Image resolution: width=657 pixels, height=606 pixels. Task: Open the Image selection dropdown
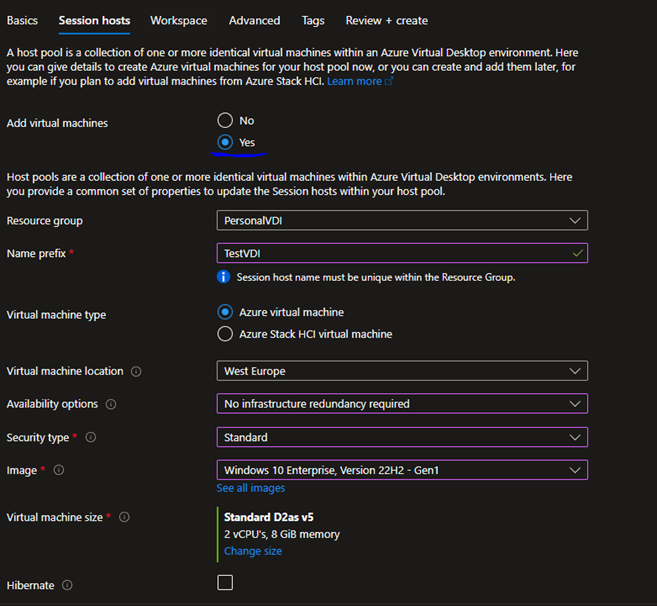[402, 470]
